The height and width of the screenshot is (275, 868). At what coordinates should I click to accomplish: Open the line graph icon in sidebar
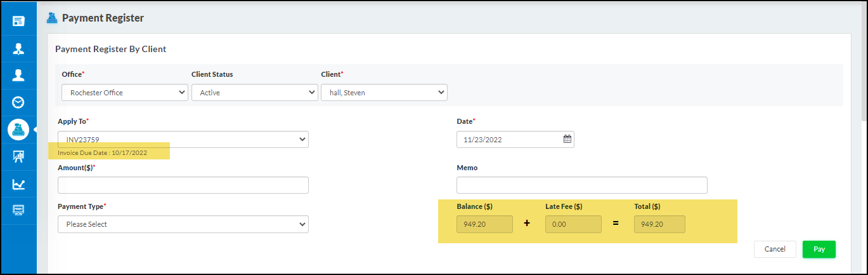[x=18, y=184]
